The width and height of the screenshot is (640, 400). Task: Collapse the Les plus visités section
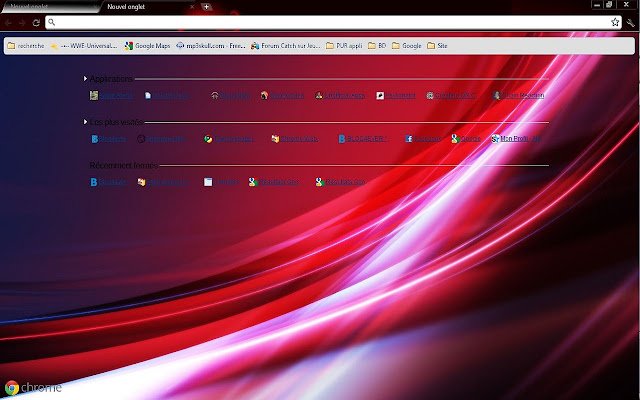tap(85, 122)
